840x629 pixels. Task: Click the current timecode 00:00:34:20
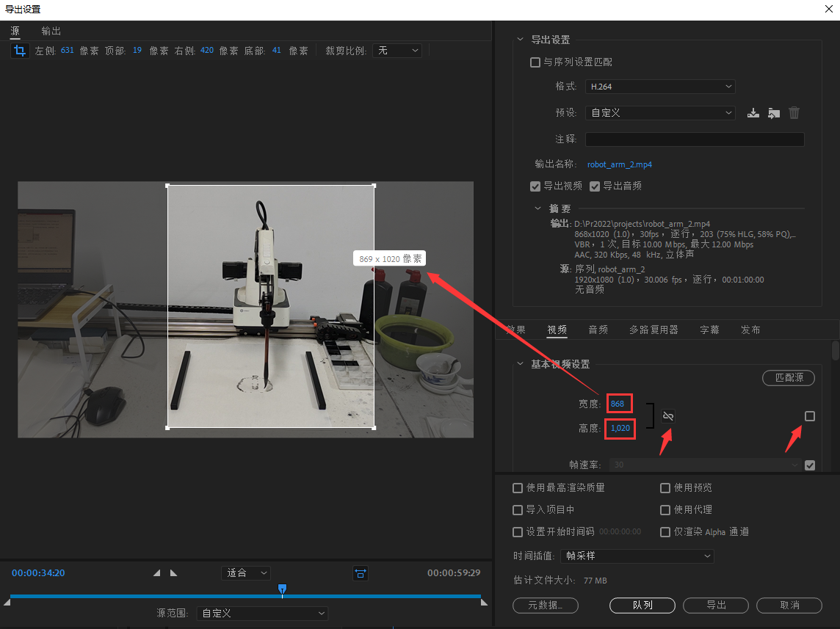tap(38, 572)
